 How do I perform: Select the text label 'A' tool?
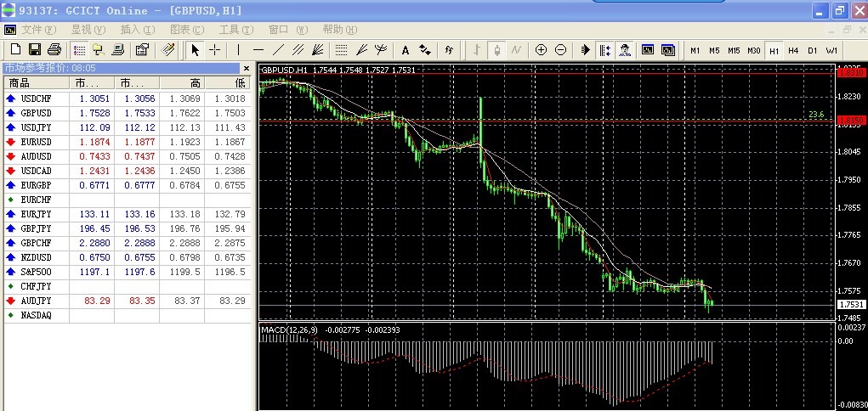coord(406,50)
